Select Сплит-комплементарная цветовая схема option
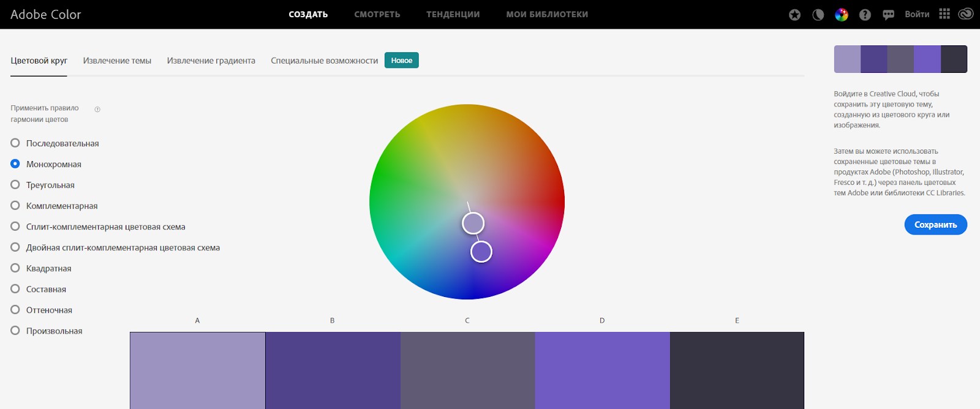980x409 pixels. [98, 227]
